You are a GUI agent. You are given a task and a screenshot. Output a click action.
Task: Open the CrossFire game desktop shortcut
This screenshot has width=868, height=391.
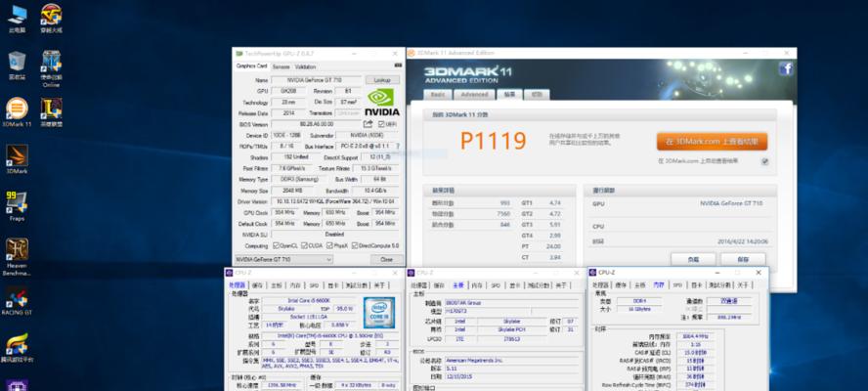pyautogui.click(x=51, y=18)
